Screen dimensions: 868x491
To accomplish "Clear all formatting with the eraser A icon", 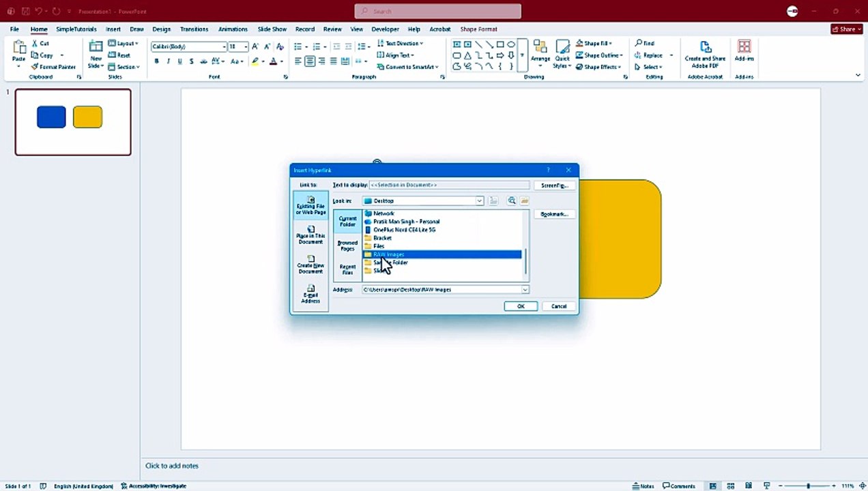I will coord(280,46).
